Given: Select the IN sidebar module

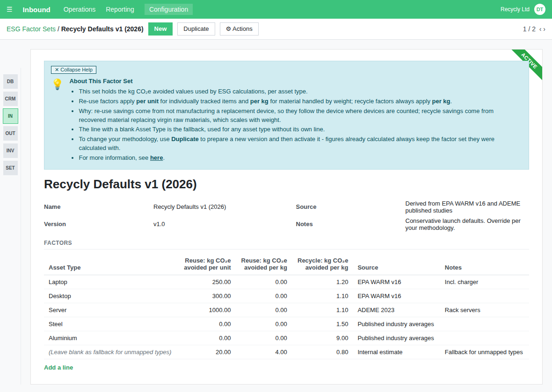Looking at the screenshot, I should click(x=10, y=116).
